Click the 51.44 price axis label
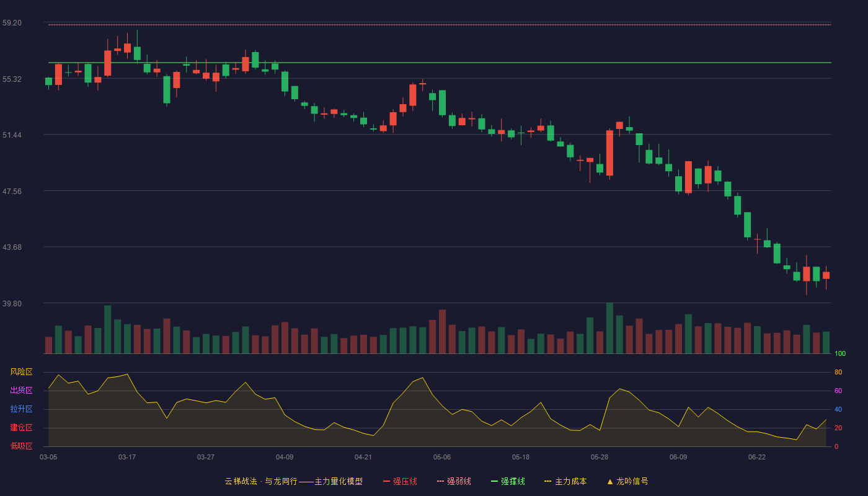This screenshot has height=496, width=868. click(x=12, y=135)
